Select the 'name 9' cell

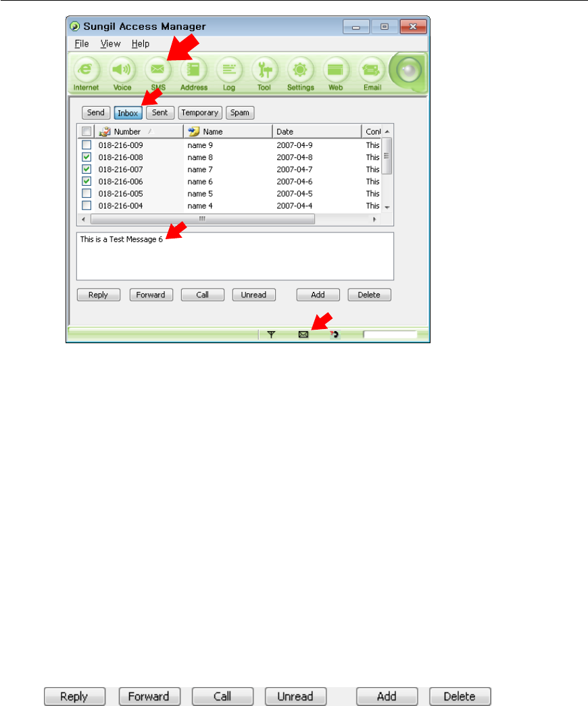(x=200, y=145)
